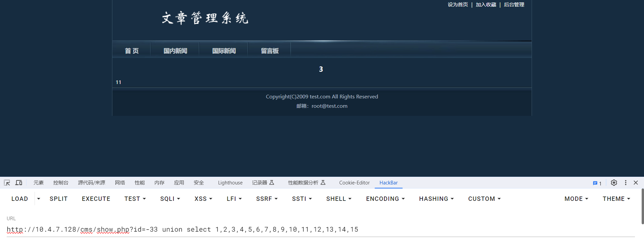The height and width of the screenshot is (239, 644).
Task: Open the 网络 tab
Action: [x=120, y=183]
